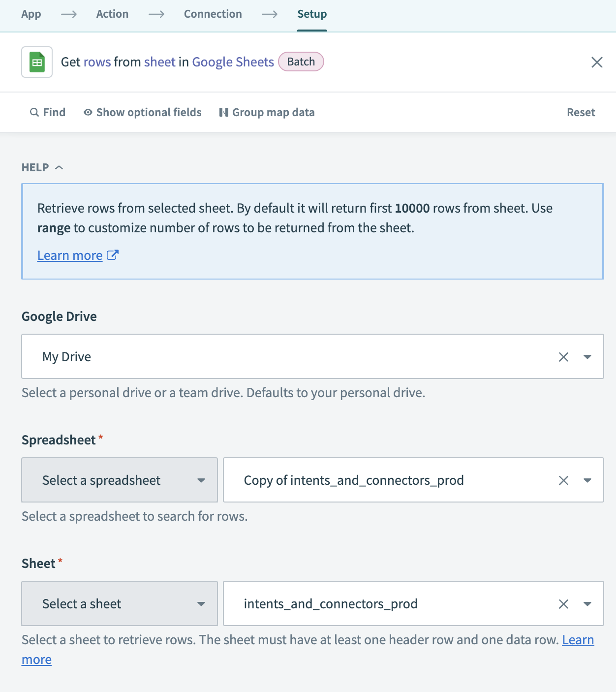The width and height of the screenshot is (616, 692).
Task: Toggle Show optional fields
Action: coord(143,112)
